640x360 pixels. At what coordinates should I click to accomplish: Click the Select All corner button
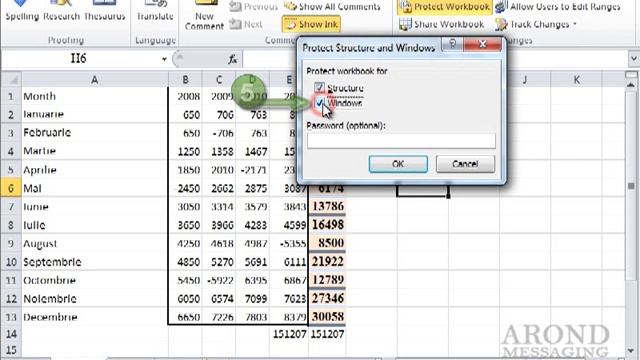point(11,79)
